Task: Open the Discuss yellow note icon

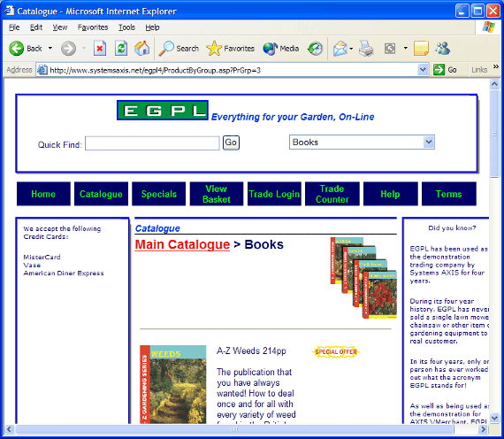Action: click(421, 49)
